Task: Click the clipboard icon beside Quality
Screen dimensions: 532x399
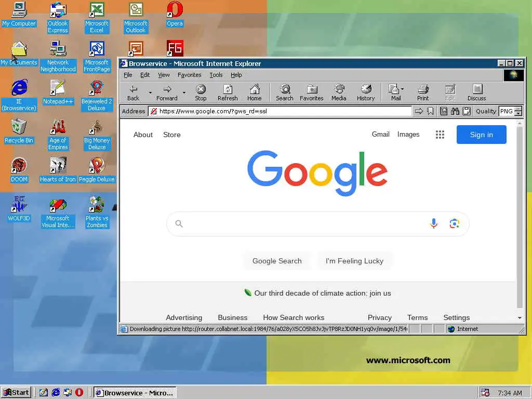Action: tap(467, 111)
